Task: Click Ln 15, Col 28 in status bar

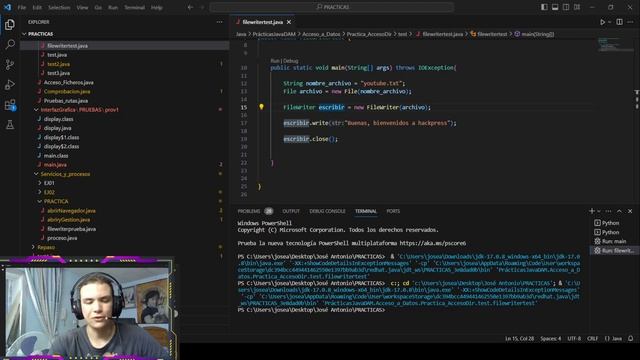Action: coord(519,338)
